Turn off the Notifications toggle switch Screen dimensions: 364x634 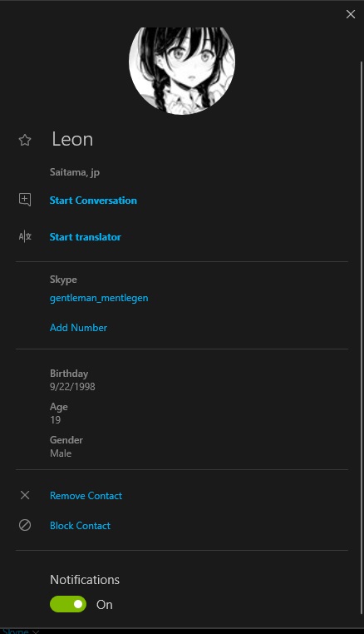click(68, 604)
